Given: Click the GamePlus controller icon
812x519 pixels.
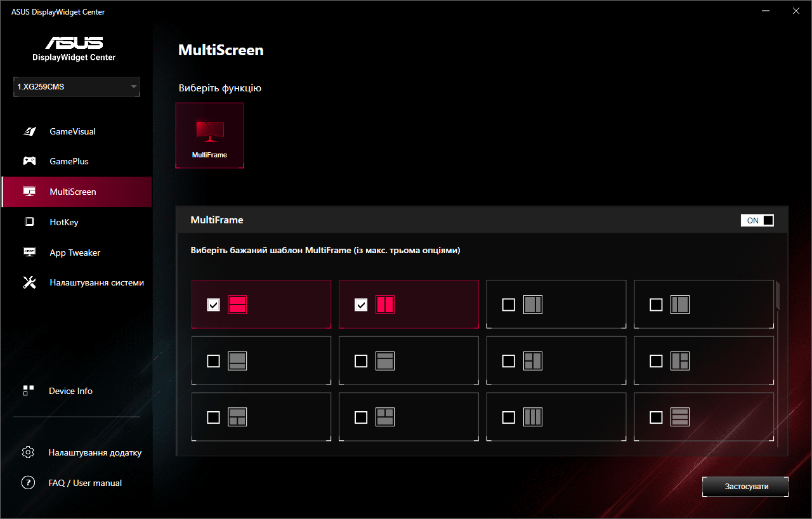Looking at the screenshot, I should click(29, 161).
